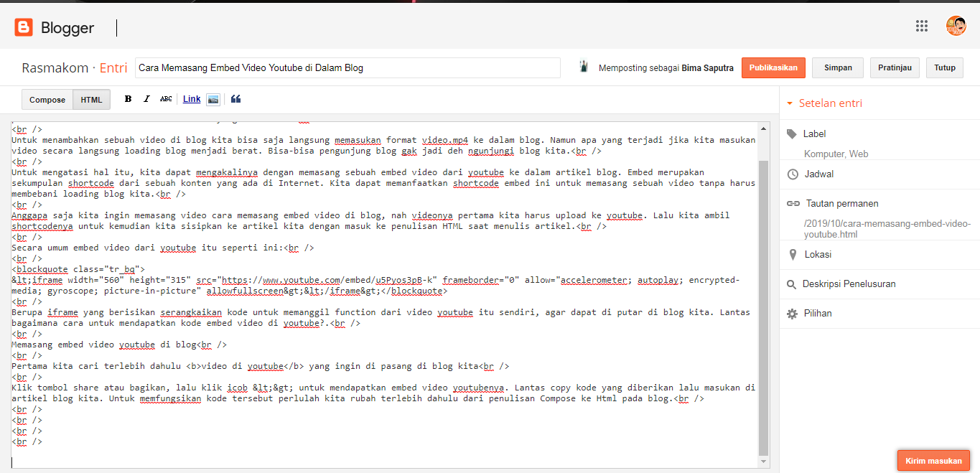This screenshot has height=473, width=980.
Task: Click the post title input field
Action: (347, 67)
